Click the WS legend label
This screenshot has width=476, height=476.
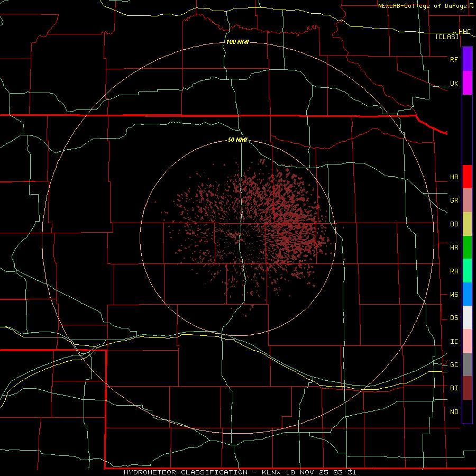[454, 295]
